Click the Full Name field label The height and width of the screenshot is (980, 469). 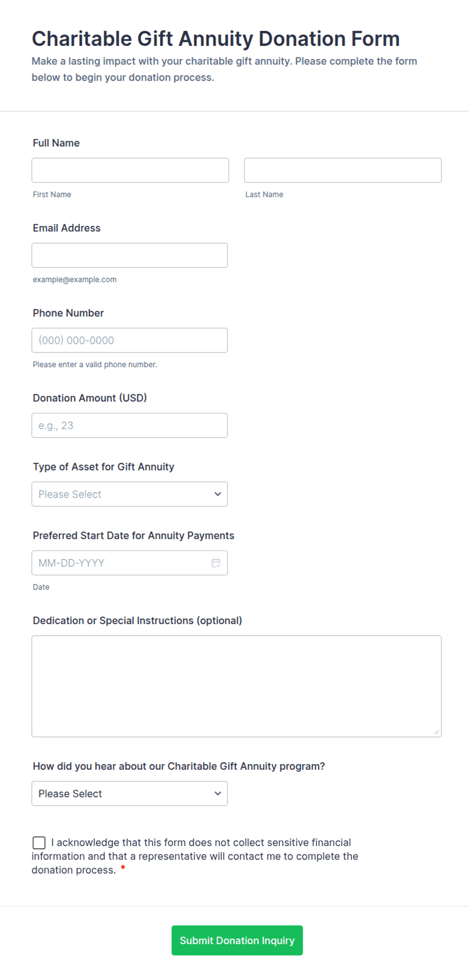[x=56, y=143]
